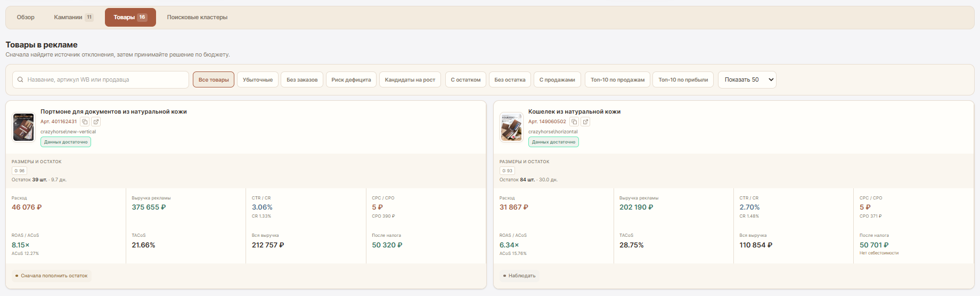Click Сначала пополнить остаток recommendation
Screen dimensions: 980x296
(52, 276)
